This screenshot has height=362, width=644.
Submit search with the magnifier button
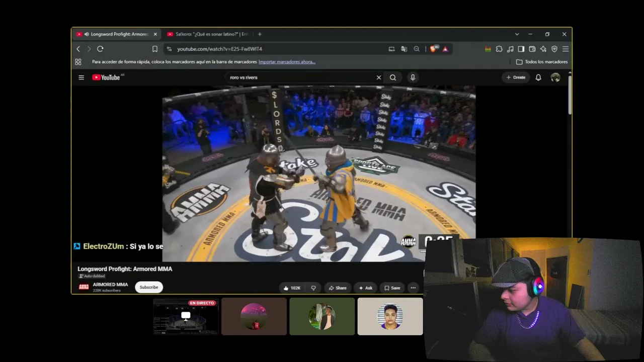(x=393, y=77)
